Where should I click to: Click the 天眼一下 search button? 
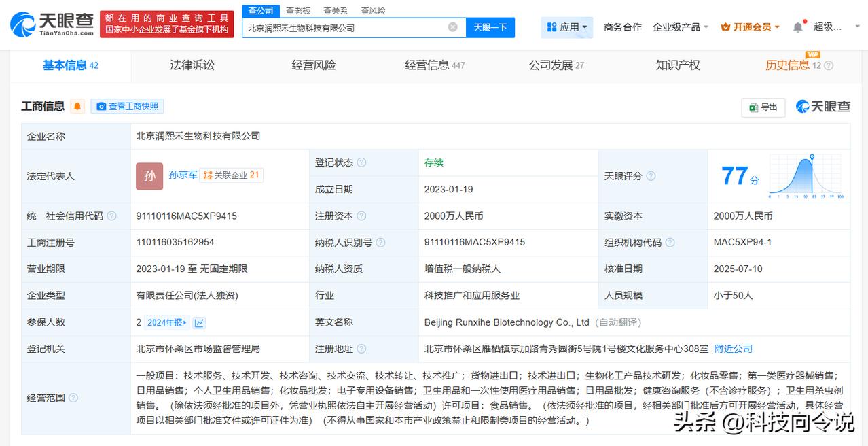pyautogui.click(x=490, y=27)
